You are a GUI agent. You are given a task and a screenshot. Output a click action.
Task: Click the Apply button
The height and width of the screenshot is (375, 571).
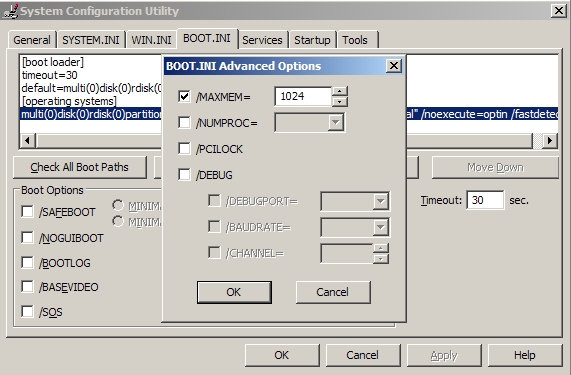[444, 355]
